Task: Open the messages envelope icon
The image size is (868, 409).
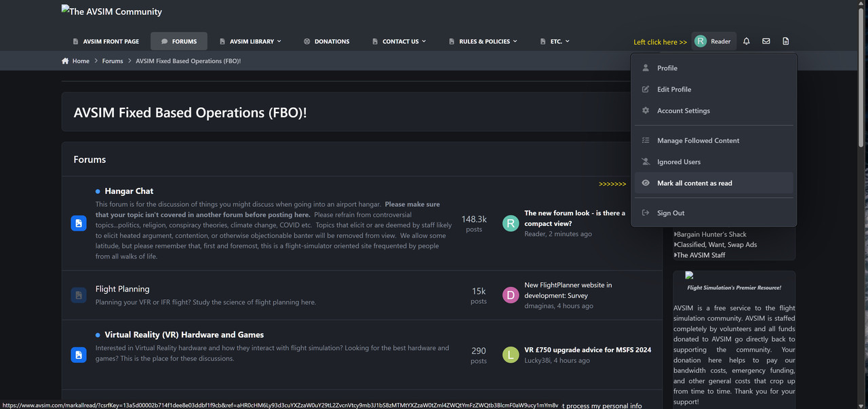Action: point(766,41)
